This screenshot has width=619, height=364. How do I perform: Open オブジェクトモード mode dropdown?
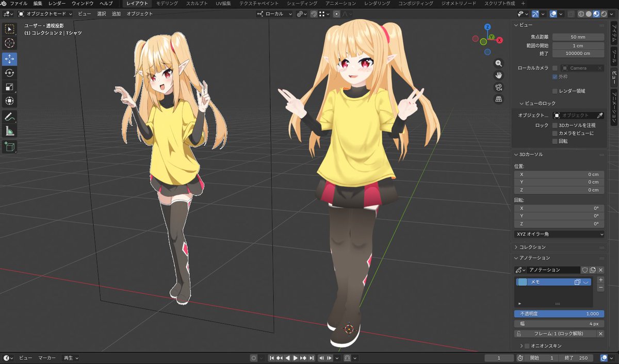pyautogui.click(x=45, y=14)
